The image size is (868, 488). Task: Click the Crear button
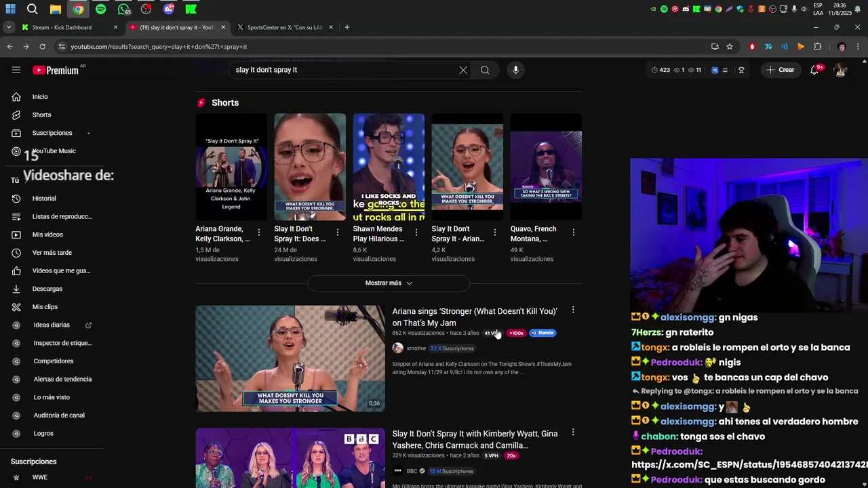tap(780, 70)
